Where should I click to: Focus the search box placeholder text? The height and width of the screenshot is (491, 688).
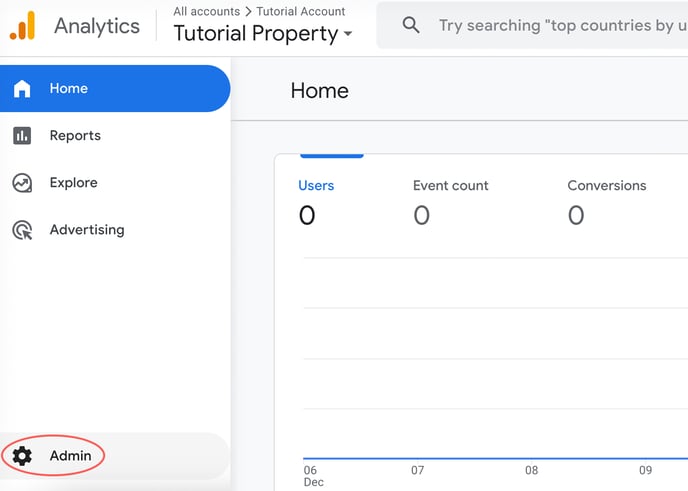563,25
